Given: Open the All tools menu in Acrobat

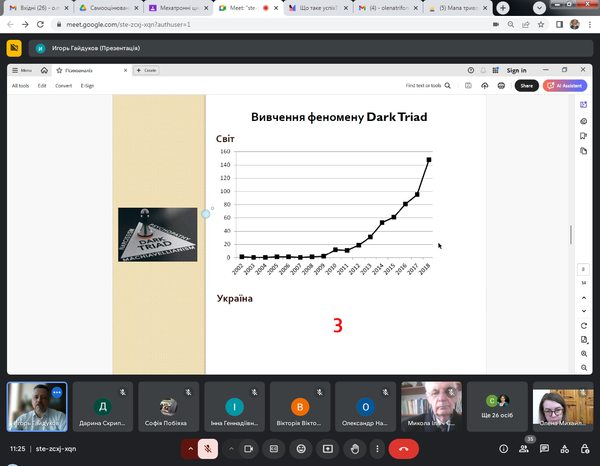Looking at the screenshot, I should point(20,86).
